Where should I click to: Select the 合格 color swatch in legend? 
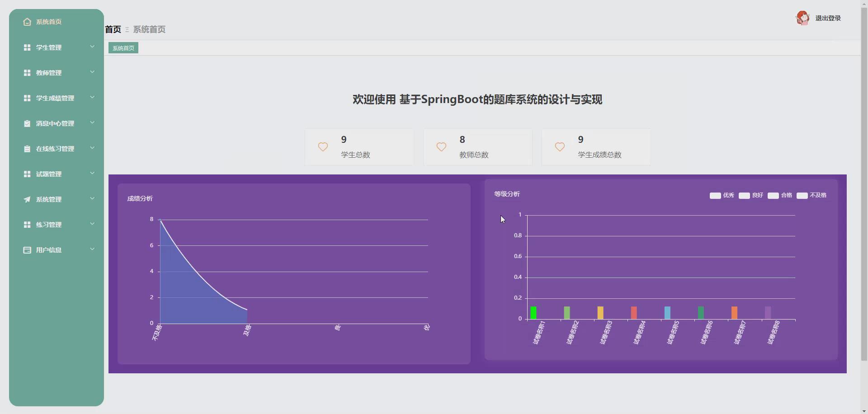774,195
